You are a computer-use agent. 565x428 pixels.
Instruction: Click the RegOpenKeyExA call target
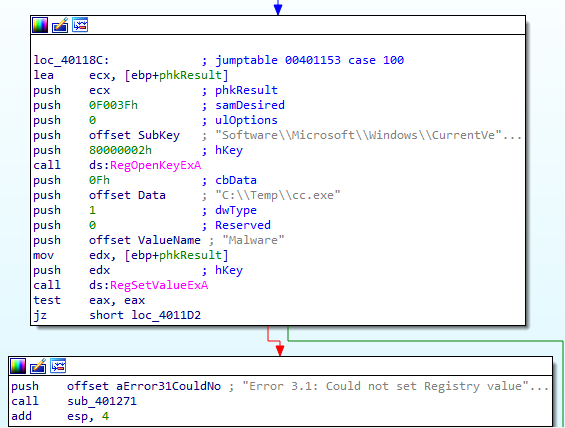[155, 165]
